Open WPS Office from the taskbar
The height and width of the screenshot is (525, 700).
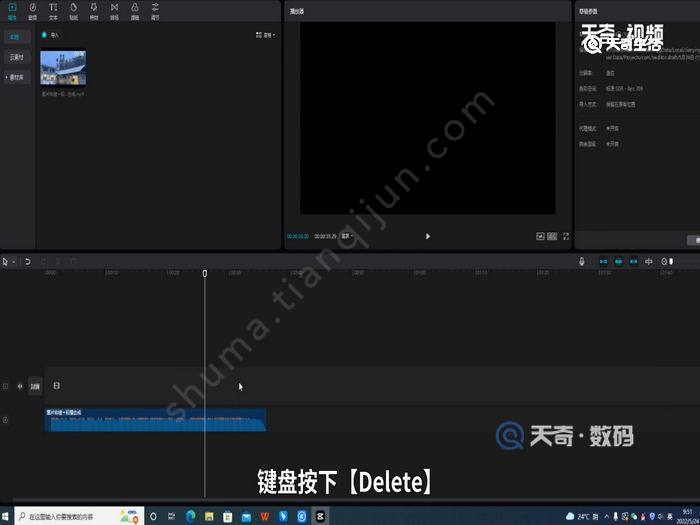pos(265,517)
